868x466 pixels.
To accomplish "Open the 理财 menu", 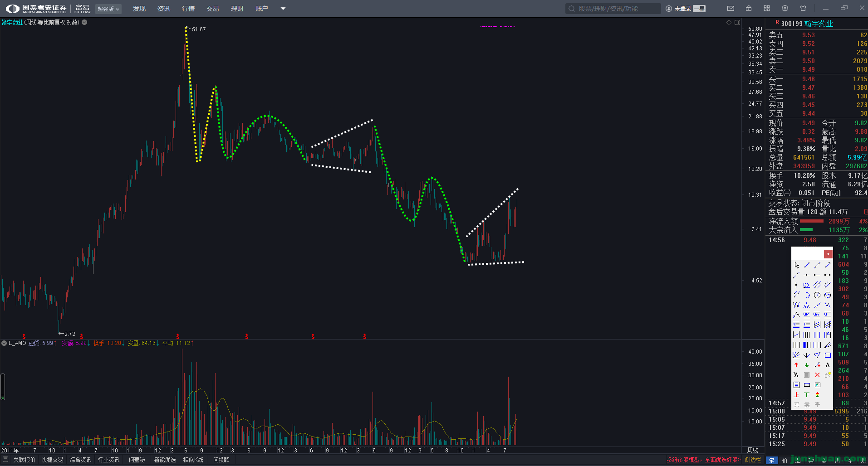I will pos(237,9).
